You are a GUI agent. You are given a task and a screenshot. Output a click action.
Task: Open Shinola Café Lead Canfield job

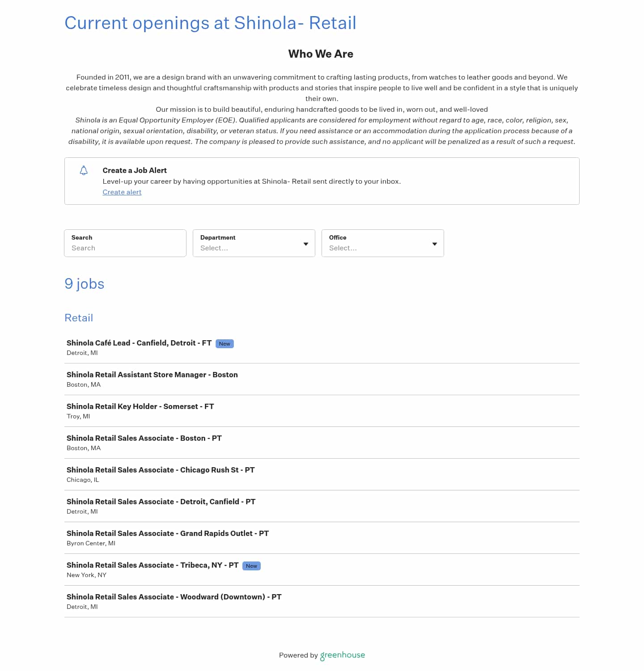pos(139,343)
